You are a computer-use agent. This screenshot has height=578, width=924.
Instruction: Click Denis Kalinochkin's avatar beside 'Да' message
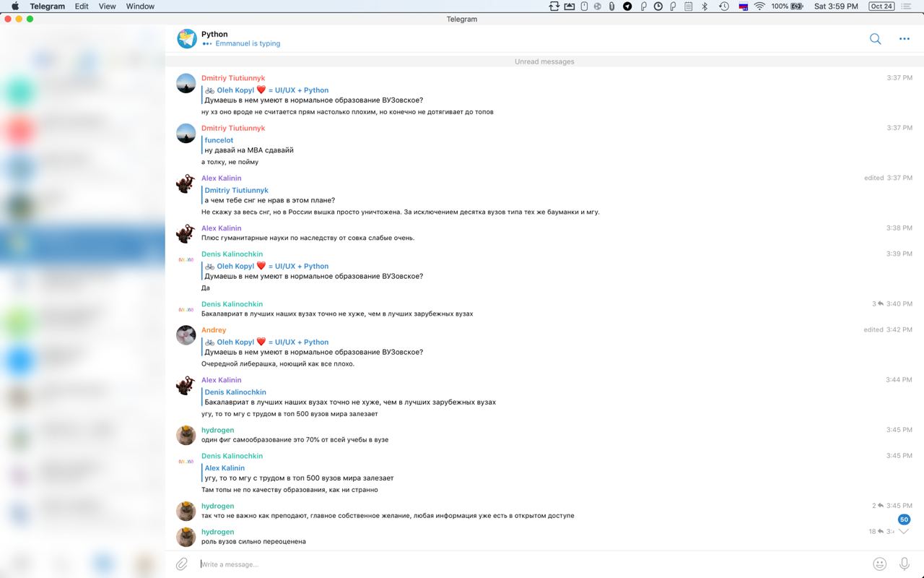tap(186, 259)
